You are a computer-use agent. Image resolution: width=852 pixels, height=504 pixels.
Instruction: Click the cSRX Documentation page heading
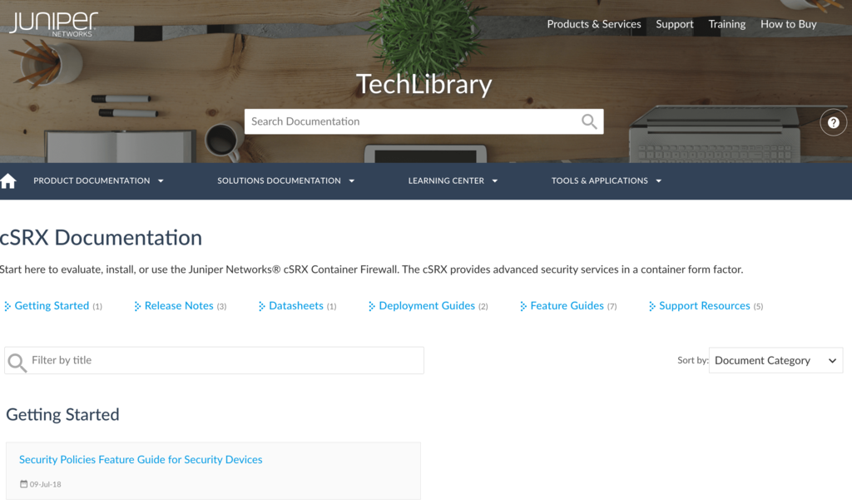point(101,238)
